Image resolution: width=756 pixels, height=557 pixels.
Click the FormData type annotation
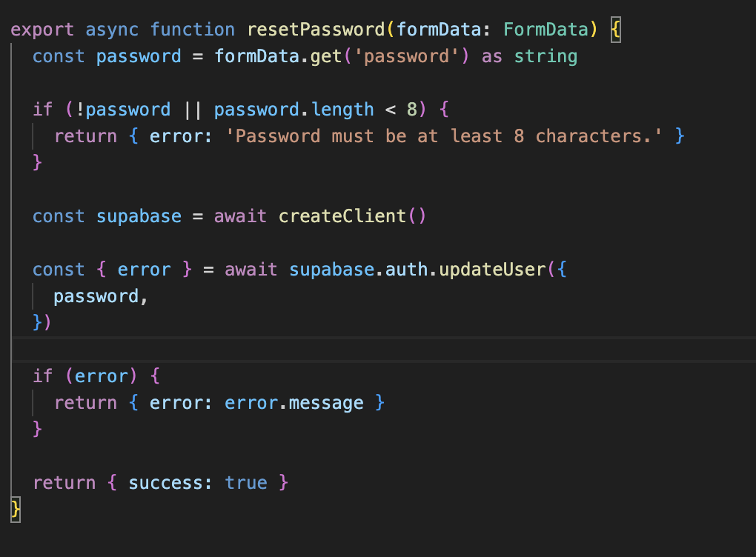(546, 30)
